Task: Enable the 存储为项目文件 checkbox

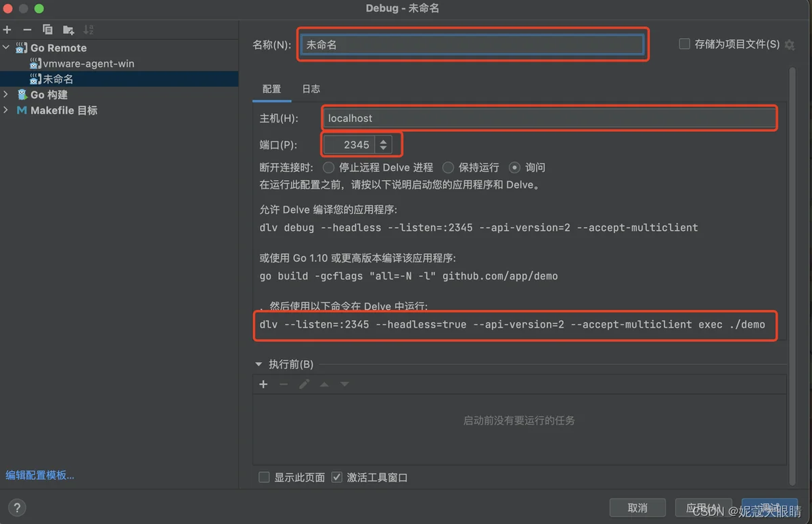Action: click(684, 43)
